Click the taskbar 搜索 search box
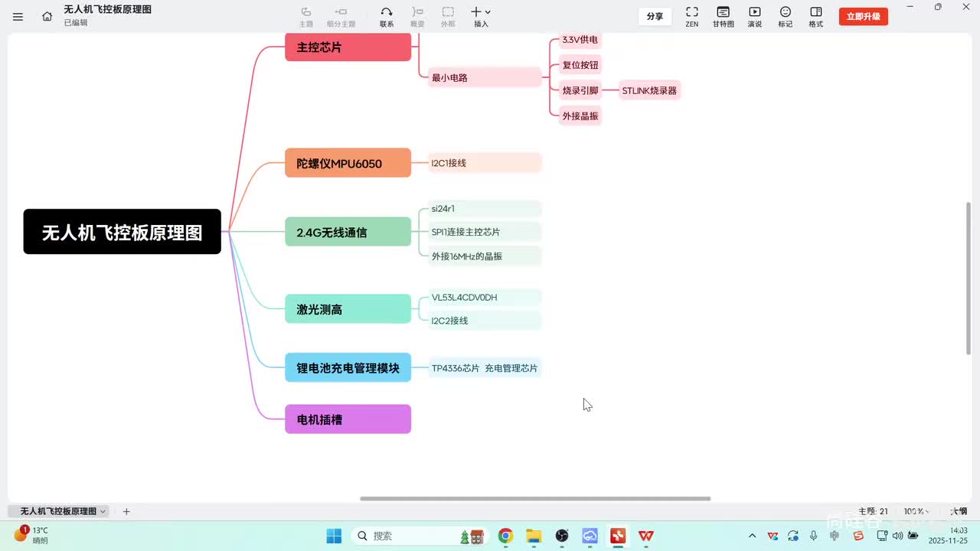Image resolution: width=980 pixels, height=551 pixels. point(420,536)
